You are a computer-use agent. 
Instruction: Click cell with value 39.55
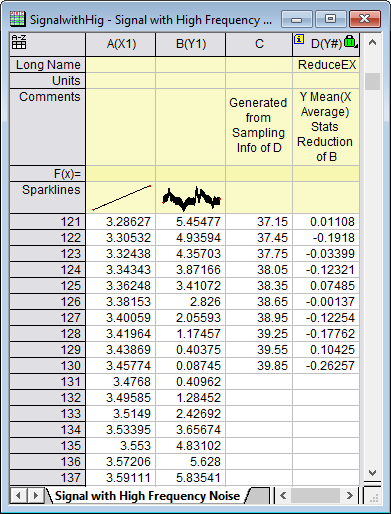point(259,350)
